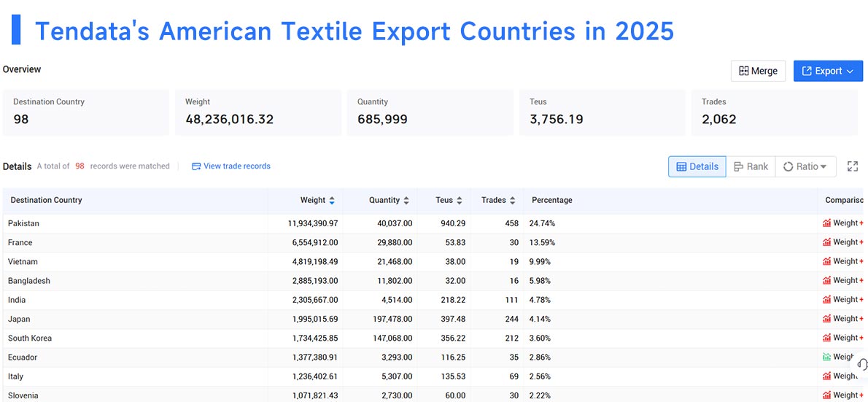Open View trade records link
The width and height of the screenshot is (868, 402).
point(230,166)
